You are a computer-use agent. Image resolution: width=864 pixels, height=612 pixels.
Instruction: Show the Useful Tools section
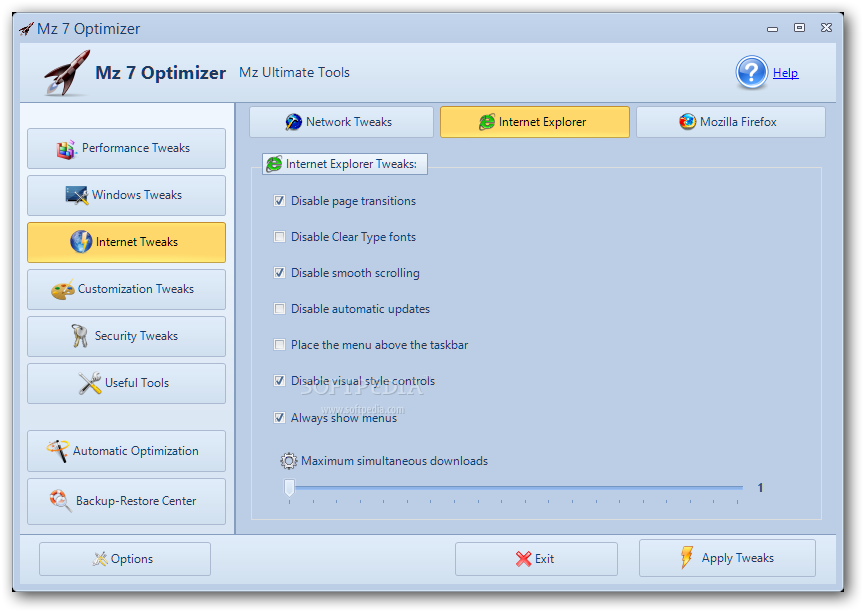126,383
